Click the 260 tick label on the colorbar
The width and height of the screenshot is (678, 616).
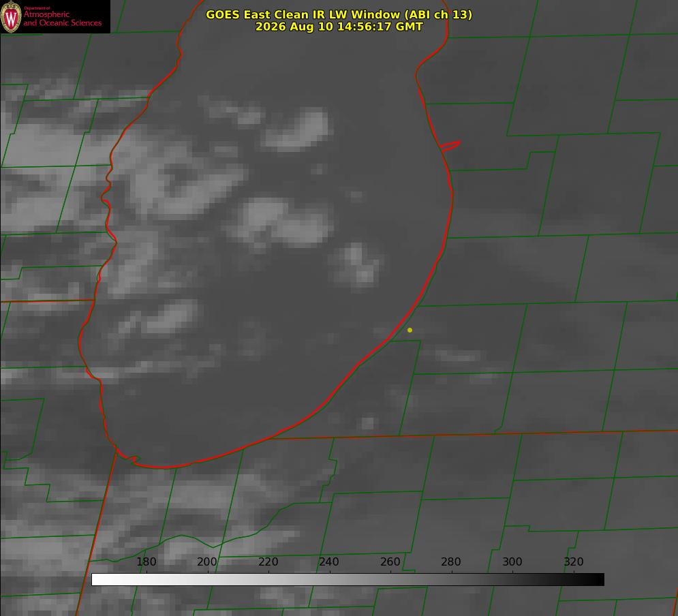(390, 561)
